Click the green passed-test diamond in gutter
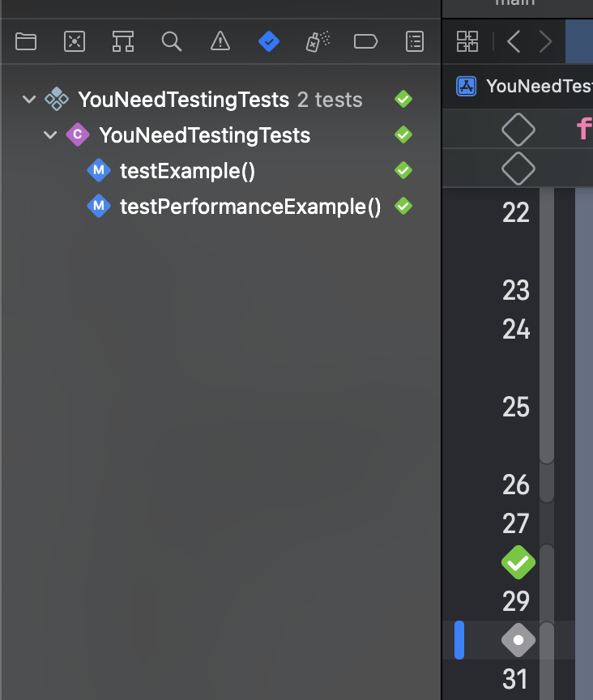The image size is (593, 700). (x=518, y=562)
